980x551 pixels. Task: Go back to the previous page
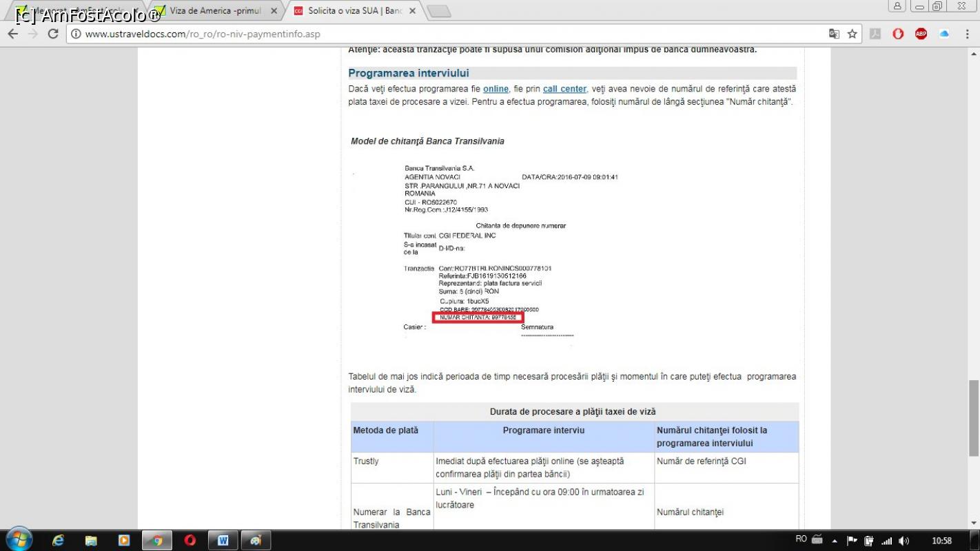(13, 34)
